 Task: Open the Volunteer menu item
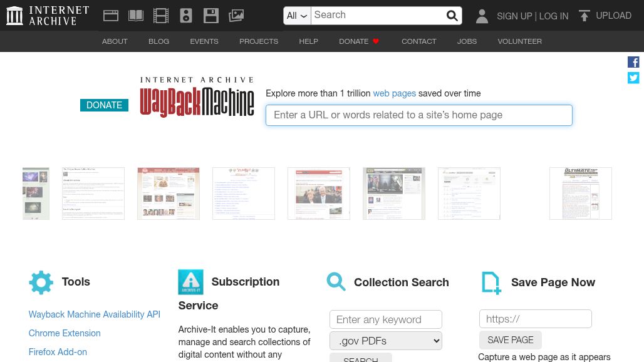[x=519, y=41]
